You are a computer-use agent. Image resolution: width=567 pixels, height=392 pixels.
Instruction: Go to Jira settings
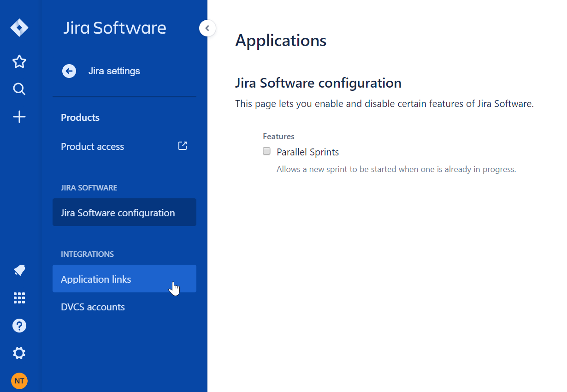(x=114, y=71)
